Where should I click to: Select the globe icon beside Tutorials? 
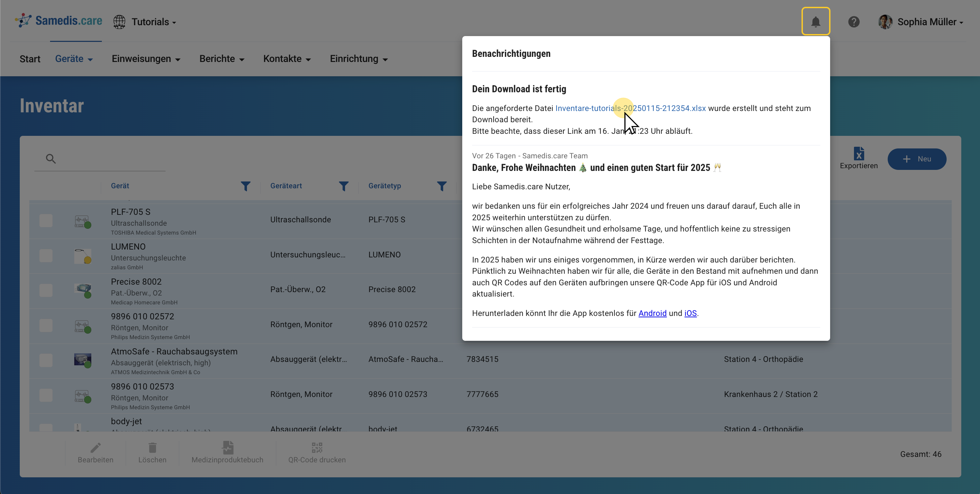tap(119, 22)
